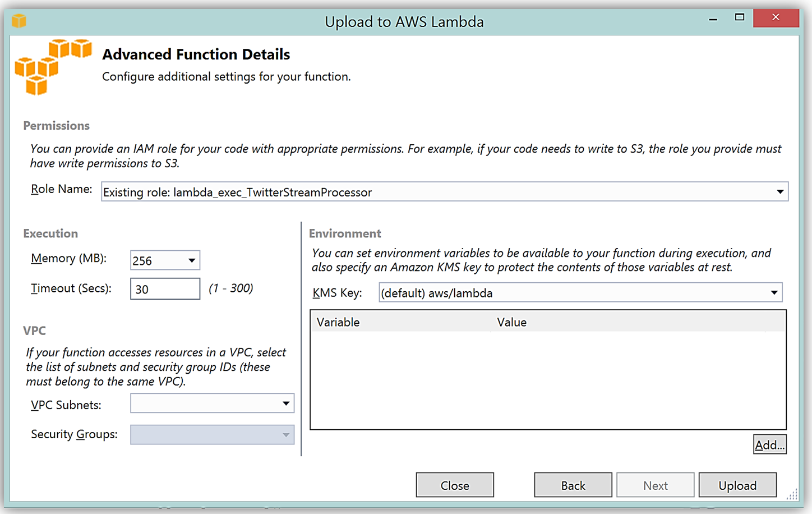Click the Security Groups combo box
Screen dimensions: 812x514
point(212,435)
